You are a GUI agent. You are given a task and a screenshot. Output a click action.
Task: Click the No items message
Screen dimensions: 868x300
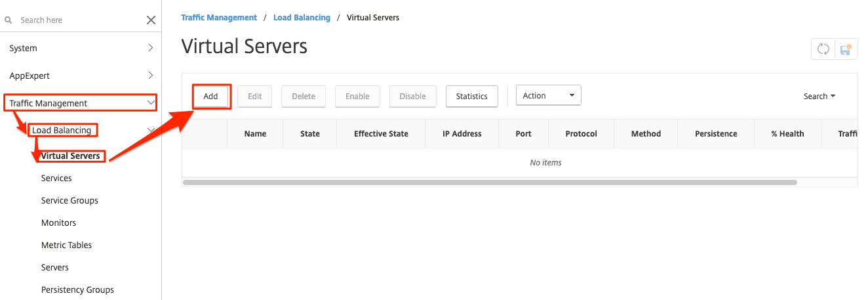tap(545, 162)
